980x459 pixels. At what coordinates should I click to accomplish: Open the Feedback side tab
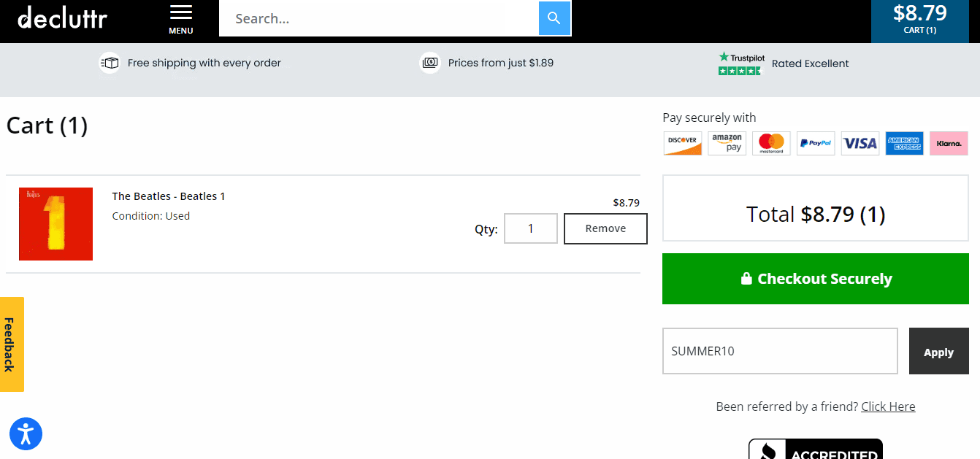(x=12, y=344)
